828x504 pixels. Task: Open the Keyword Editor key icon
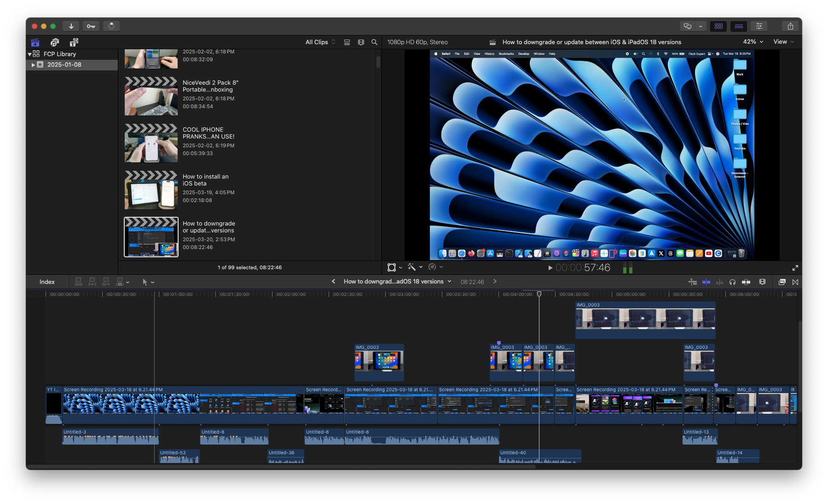(x=91, y=26)
